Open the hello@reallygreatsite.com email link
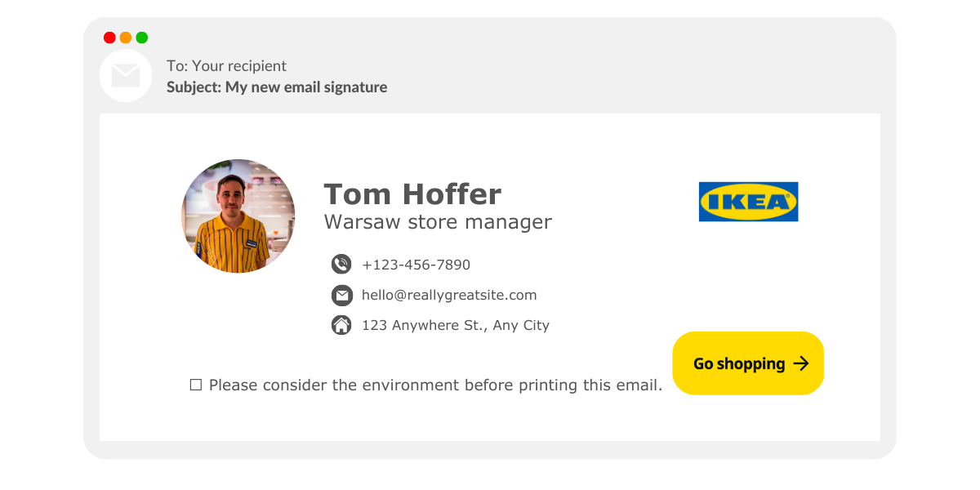 (449, 295)
